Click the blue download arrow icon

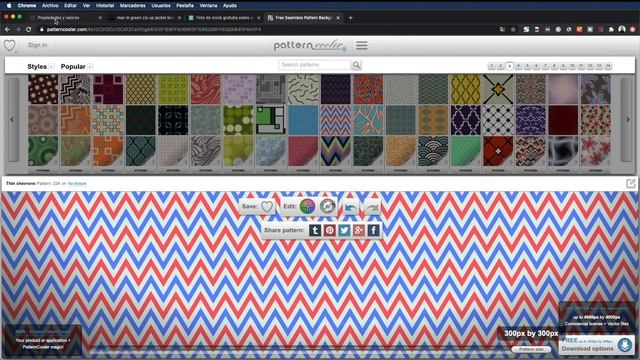(624, 345)
